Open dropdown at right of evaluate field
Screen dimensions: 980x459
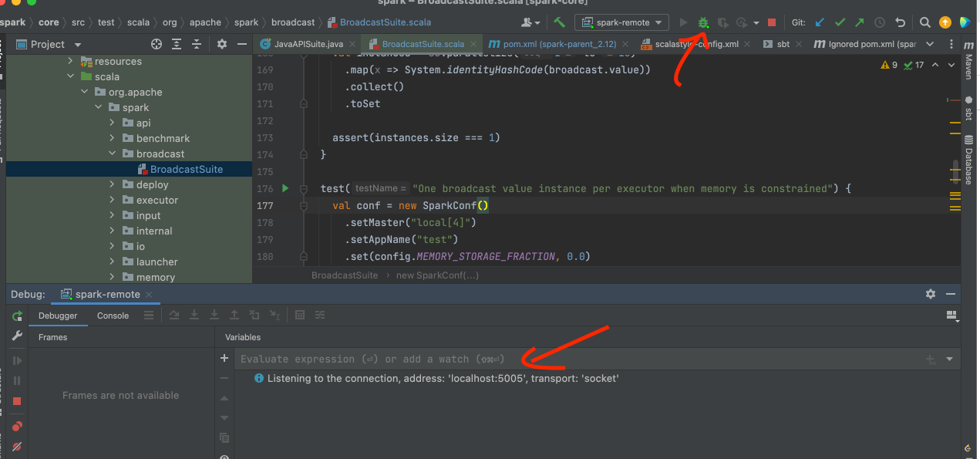949,359
